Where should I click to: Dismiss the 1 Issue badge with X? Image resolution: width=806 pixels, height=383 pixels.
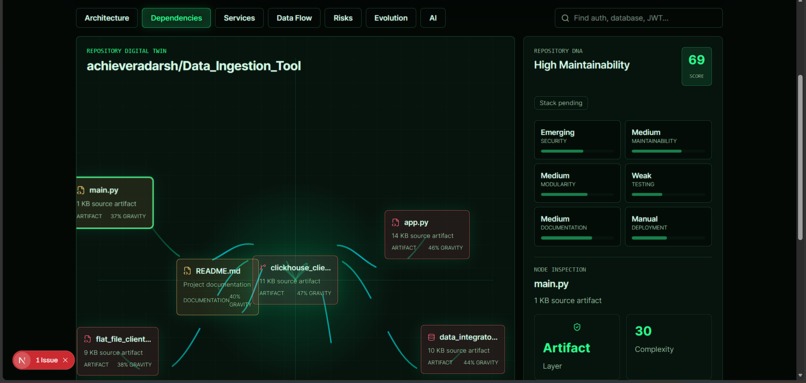click(x=65, y=360)
